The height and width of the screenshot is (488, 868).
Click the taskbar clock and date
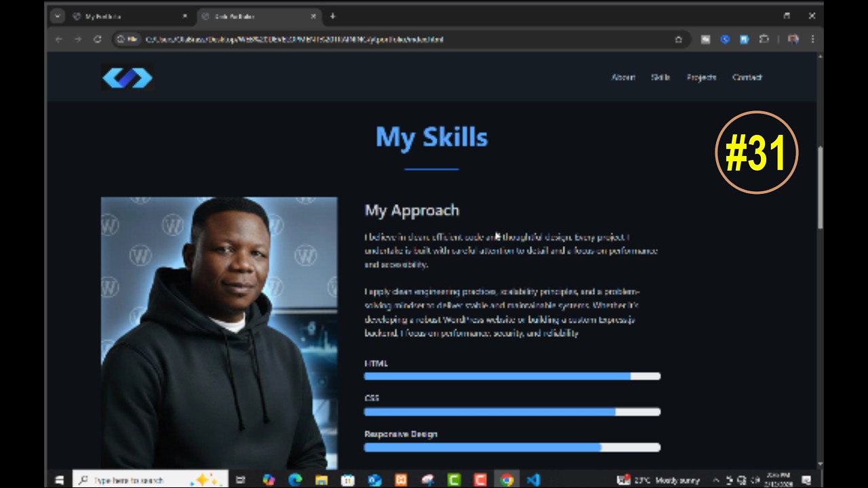click(778, 480)
